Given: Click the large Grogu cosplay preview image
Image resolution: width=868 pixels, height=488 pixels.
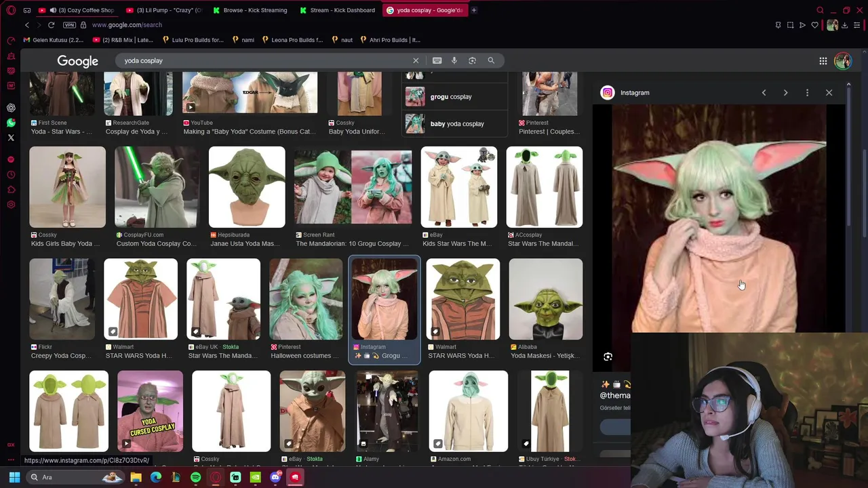Looking at the screenshot, I should pos(719,218).
